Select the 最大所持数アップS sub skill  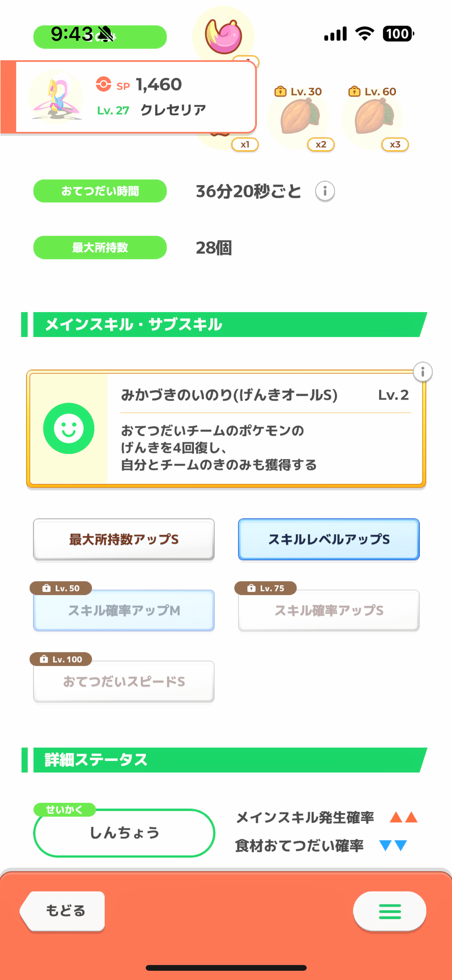click(124, 539)
